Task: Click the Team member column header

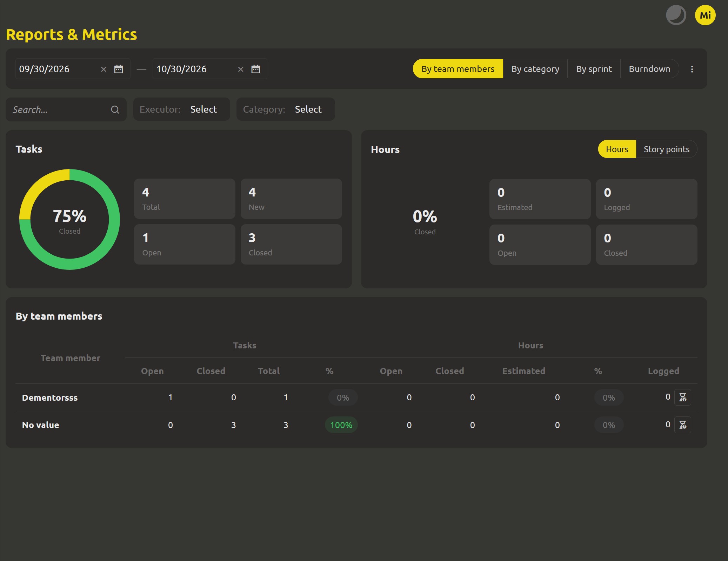Action: 70,358
